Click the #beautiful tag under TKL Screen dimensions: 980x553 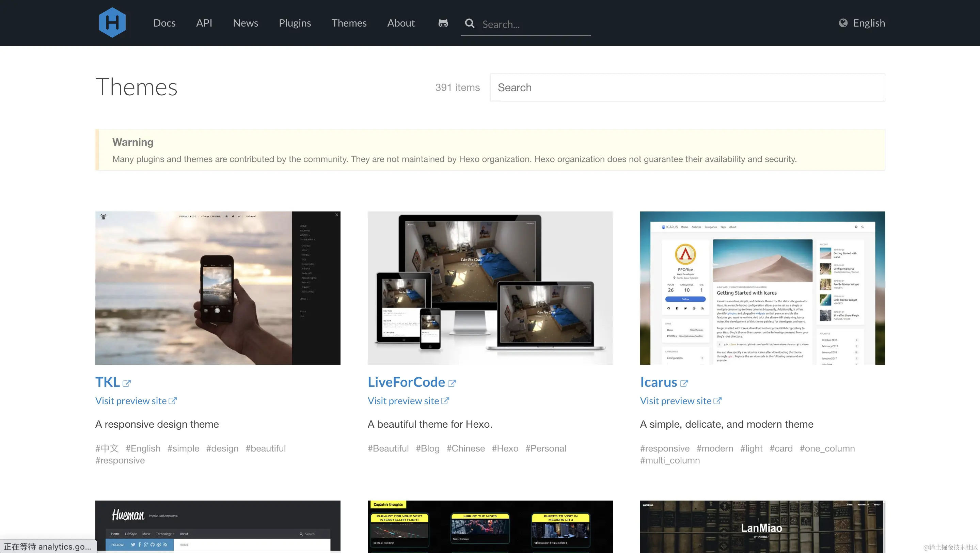click(266, 448)
